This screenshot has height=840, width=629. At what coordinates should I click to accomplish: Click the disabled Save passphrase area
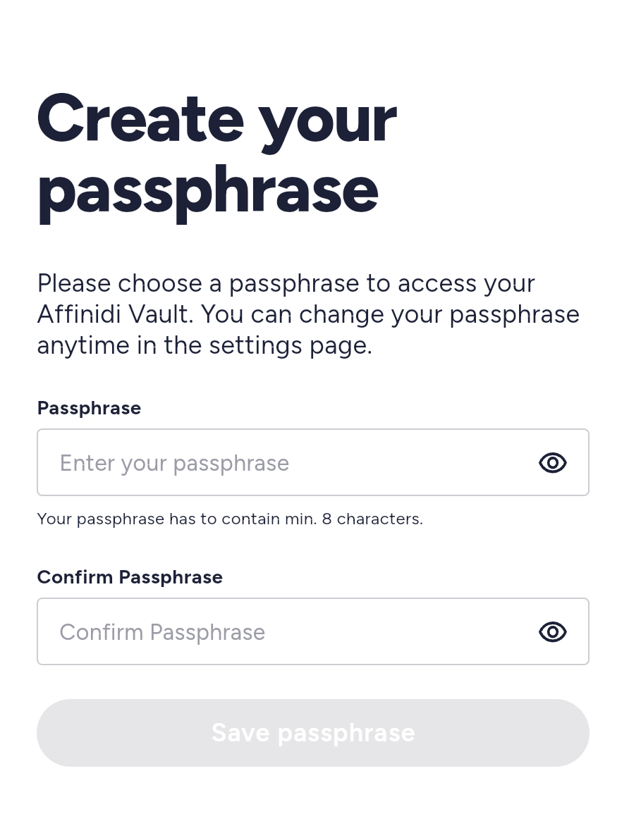313,732
